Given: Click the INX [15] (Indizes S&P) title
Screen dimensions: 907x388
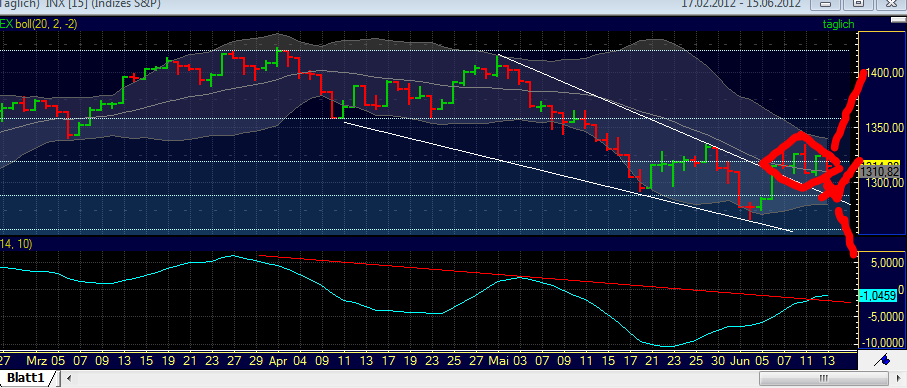Looking at the screenshot, I should coord(103,4).
